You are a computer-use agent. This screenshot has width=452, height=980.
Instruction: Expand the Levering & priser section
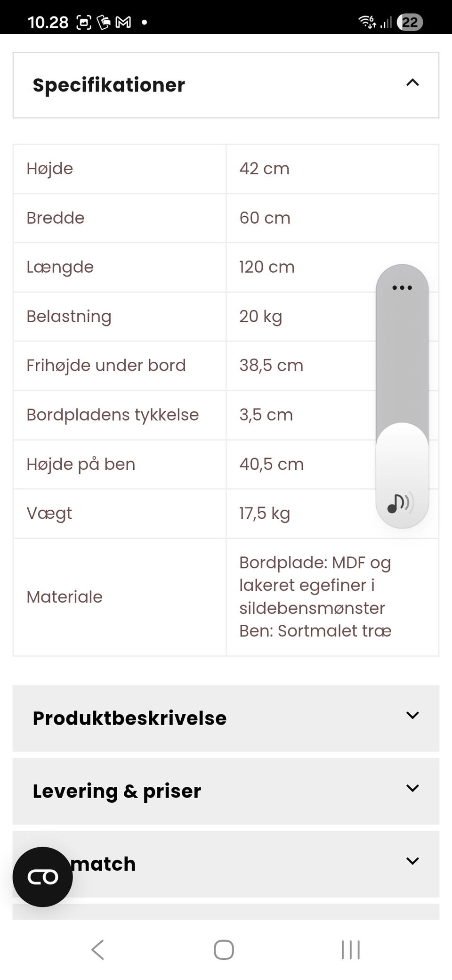coord(412,788)
